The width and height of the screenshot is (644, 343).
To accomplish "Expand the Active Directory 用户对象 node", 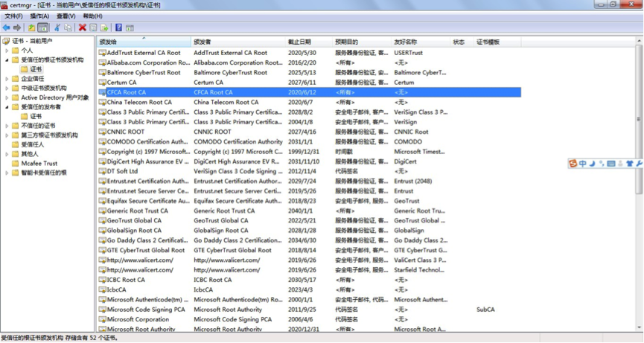I will pos(7,97).
